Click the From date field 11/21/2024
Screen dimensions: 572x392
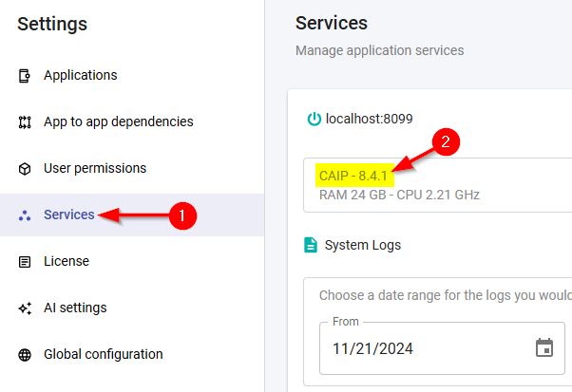pos(442,348)
